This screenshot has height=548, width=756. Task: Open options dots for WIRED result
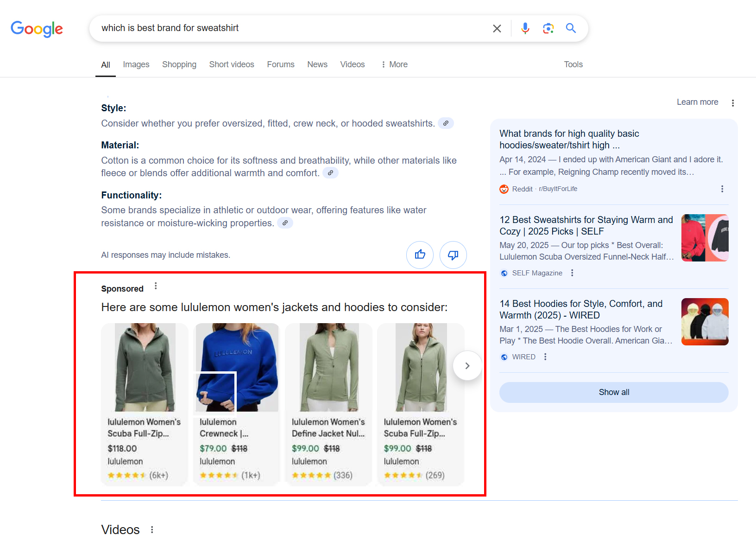click(545, 357)
